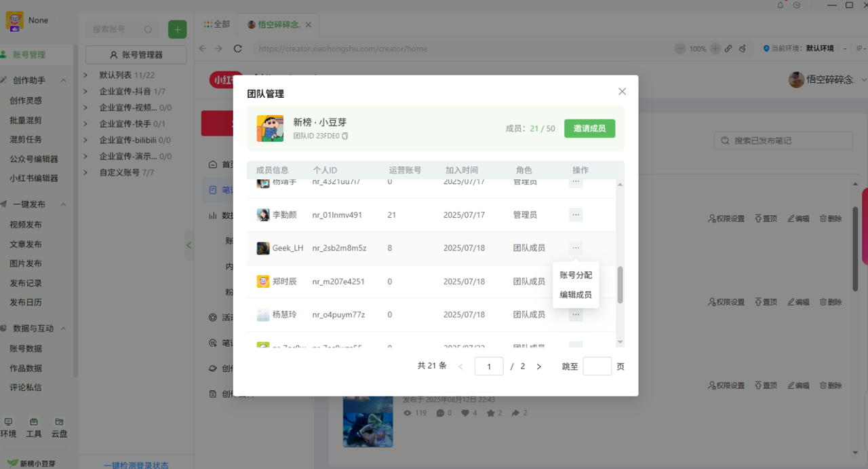868x469 pixels.
Task: Click the account search magnifier icon
Action: click(149, 29)
